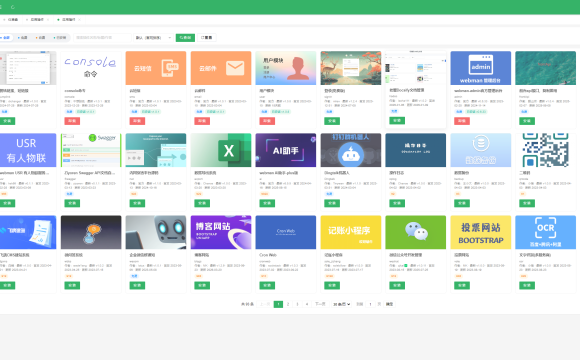The height and width of the screenshot is (360, 580).
Task: Open the dark blue operation log card image
Action: [415, 150]
